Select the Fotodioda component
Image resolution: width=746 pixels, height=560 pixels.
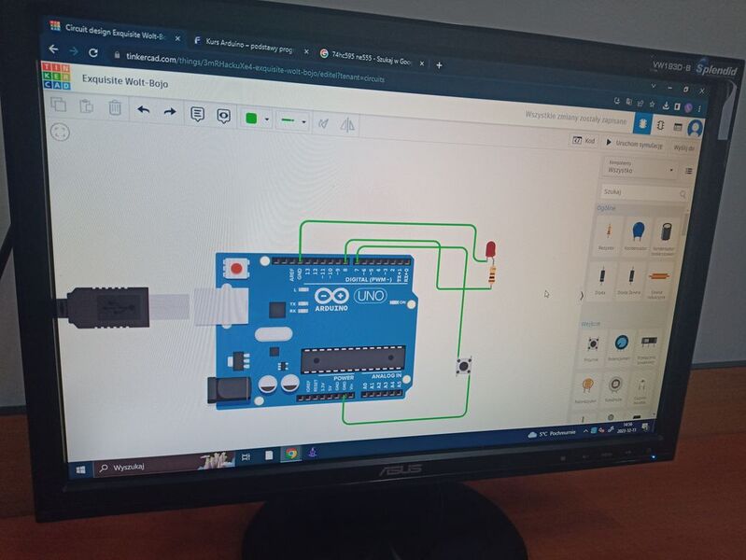tap(614, 387)
